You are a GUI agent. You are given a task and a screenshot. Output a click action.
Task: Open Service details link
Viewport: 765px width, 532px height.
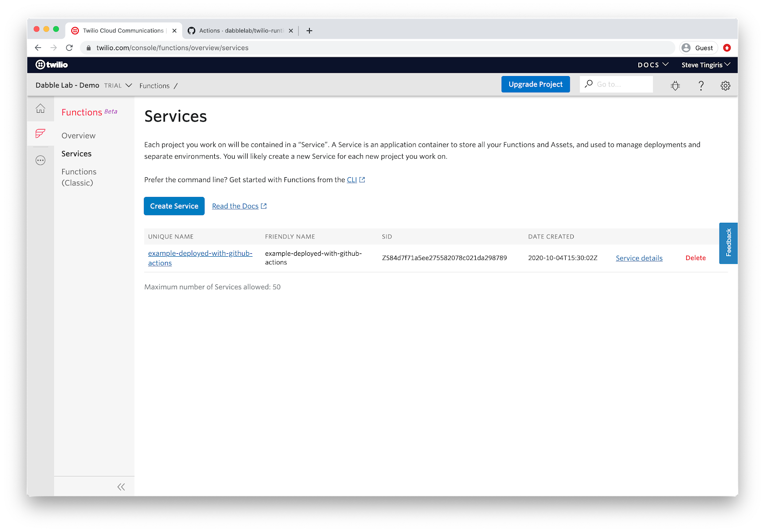click(639, 258)
